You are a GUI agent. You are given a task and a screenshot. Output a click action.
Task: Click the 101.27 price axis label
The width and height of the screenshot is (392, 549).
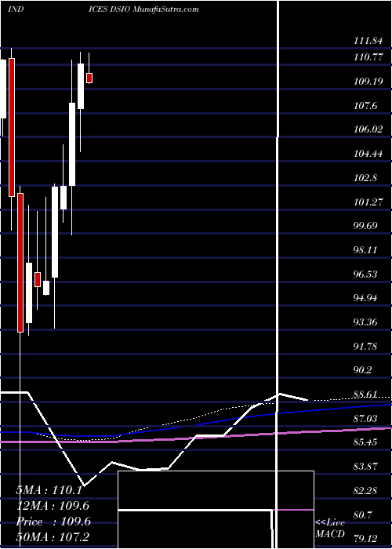[368, 202]
